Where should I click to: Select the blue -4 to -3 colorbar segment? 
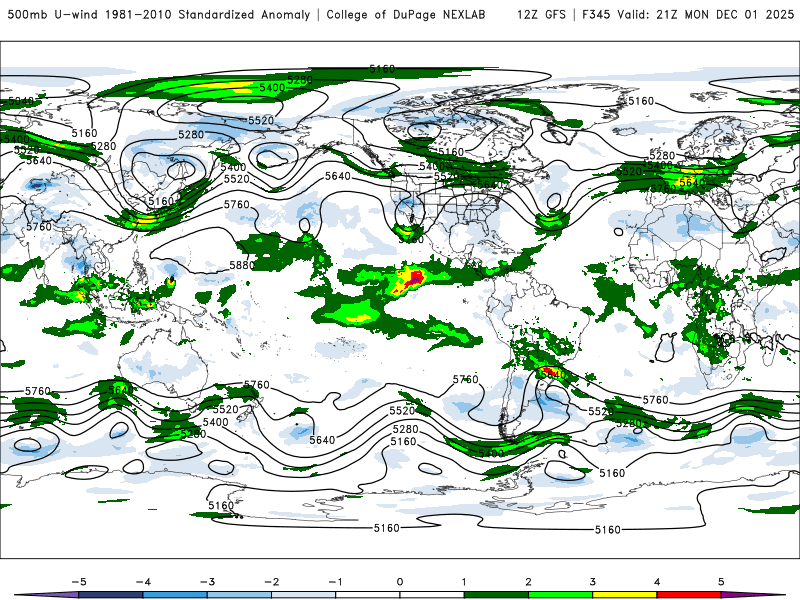(x=175, y=595)
